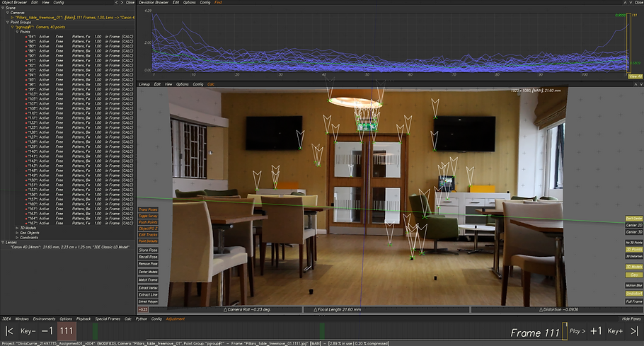Collapse the Points list node
This screenshot has height=346, width=644.
tap(17, 32)
